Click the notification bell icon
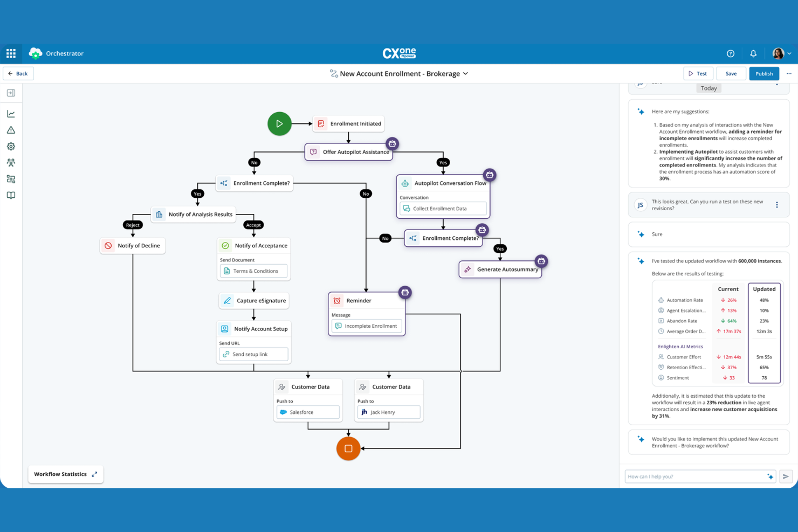Screen dimensions: 798x532 tap(753, 53)
